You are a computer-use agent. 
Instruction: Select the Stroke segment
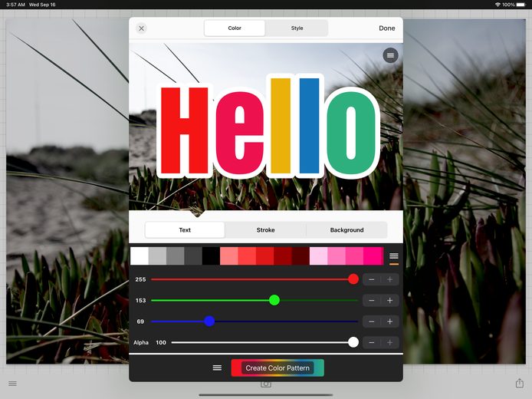(x=265, y=230)
